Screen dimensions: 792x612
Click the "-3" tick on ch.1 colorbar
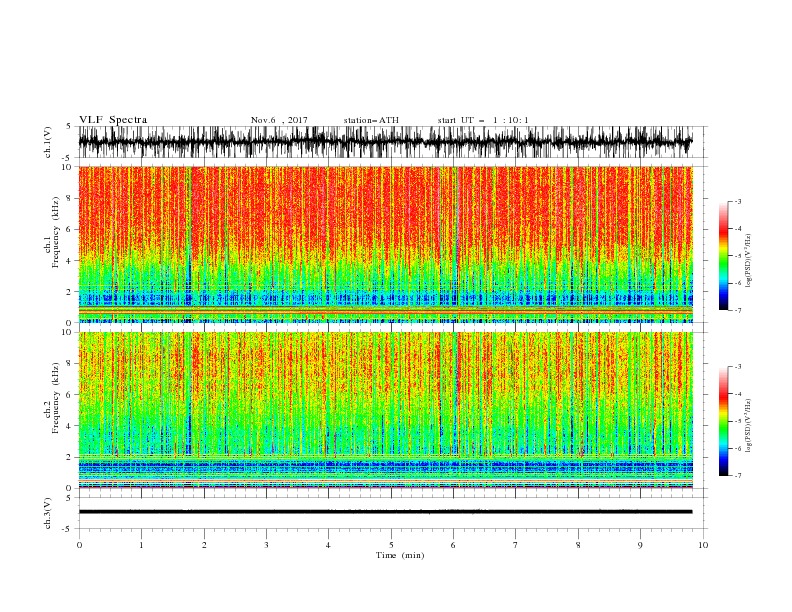point(738,201)
